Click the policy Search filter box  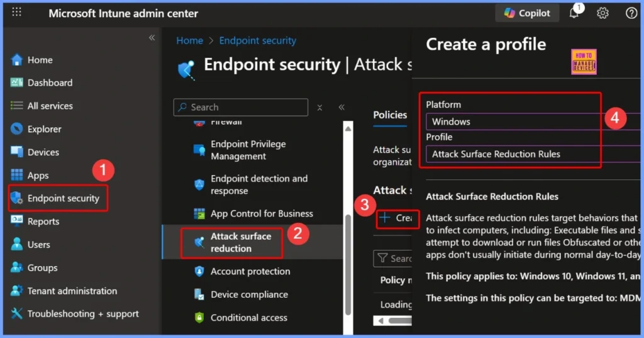coord(393,258)
